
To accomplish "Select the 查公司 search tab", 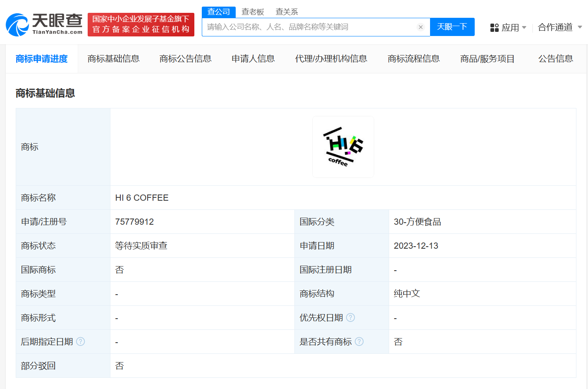I will [x=218, y=12].
